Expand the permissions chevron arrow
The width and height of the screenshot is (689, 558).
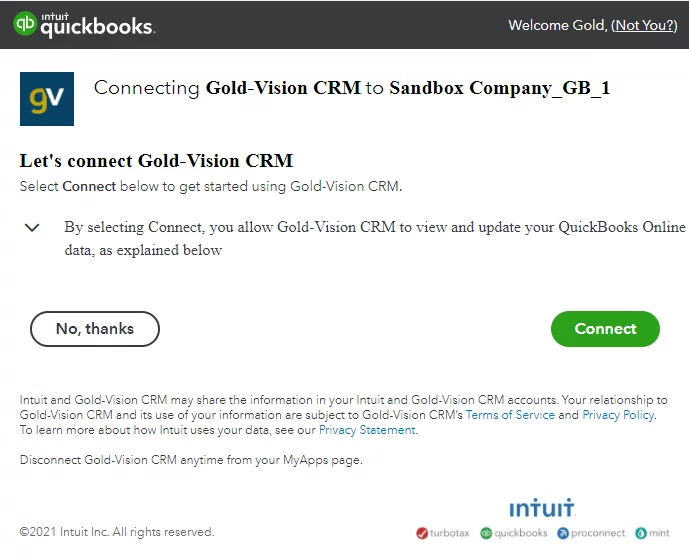click(x=32, y=228)
